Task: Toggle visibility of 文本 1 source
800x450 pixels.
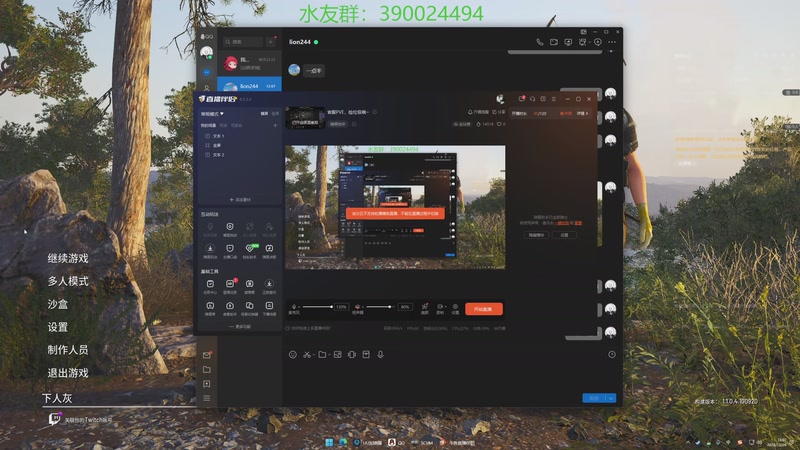Action: pyautogui.click(x=207, y=136)
